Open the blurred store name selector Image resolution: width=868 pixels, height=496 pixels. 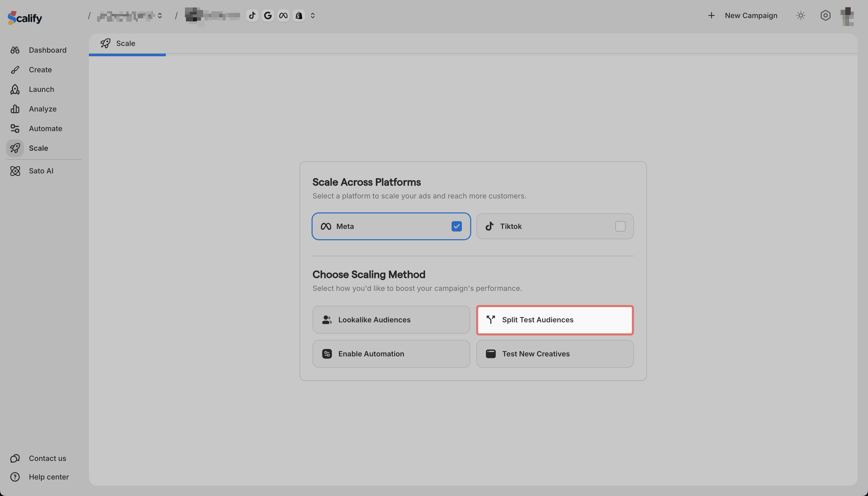212,16
